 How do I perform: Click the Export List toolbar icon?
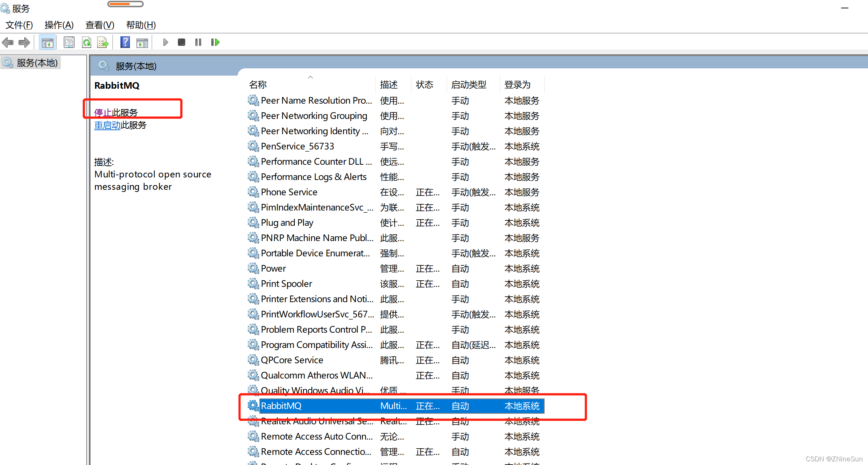click(103, 43)
